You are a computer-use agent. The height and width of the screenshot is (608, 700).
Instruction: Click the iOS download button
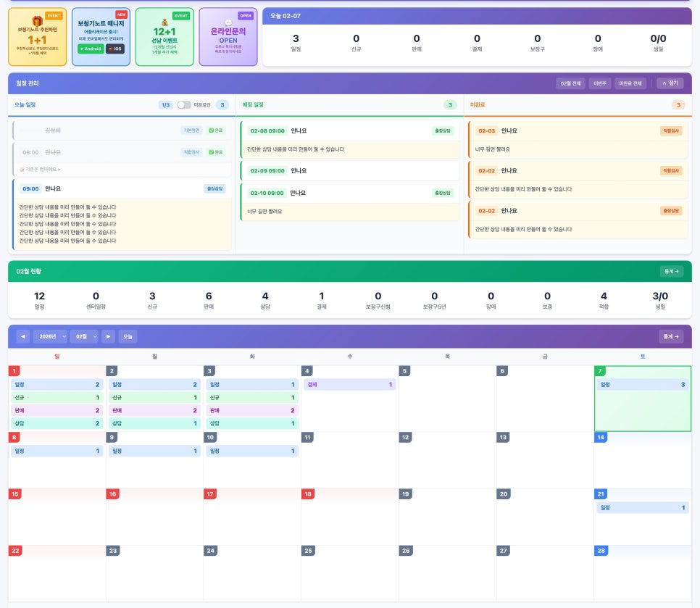coord(115,49)
